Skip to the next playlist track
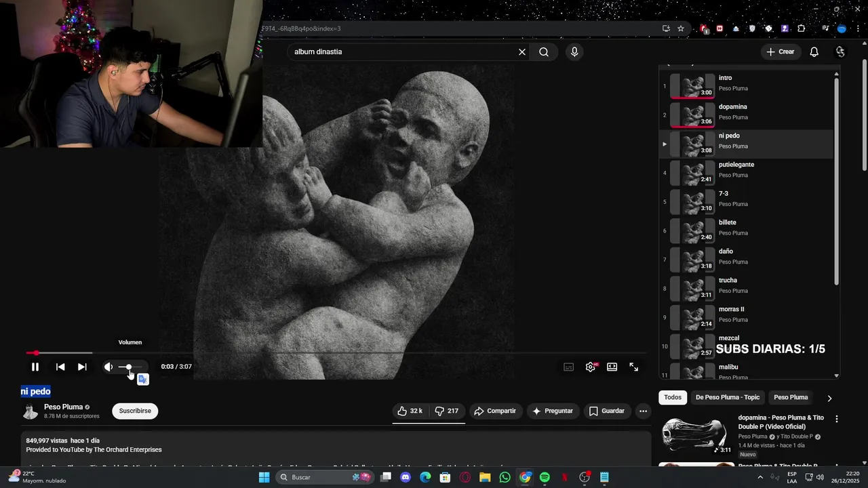Viewport: 868px width, 488px height. (x=82, y=367)
